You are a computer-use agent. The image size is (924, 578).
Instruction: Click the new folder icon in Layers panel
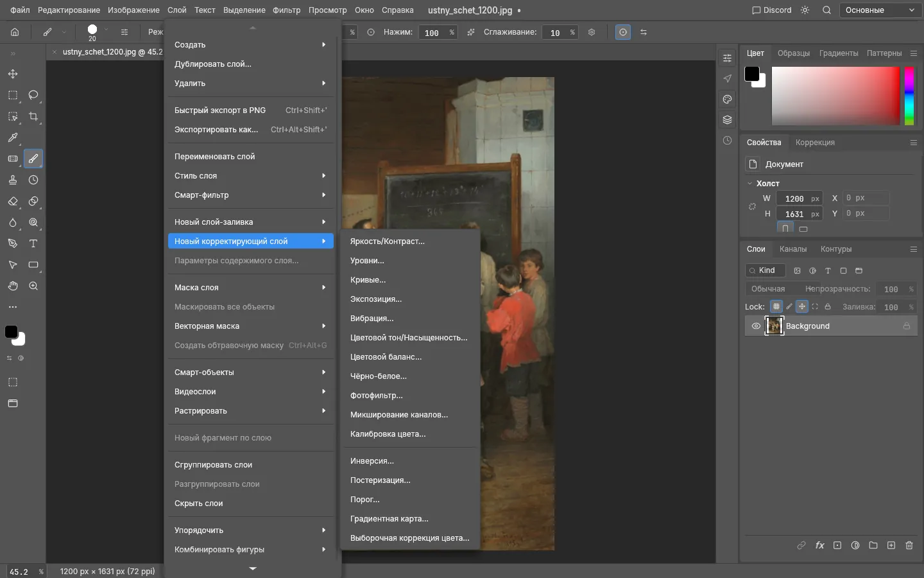pos(873,545)
